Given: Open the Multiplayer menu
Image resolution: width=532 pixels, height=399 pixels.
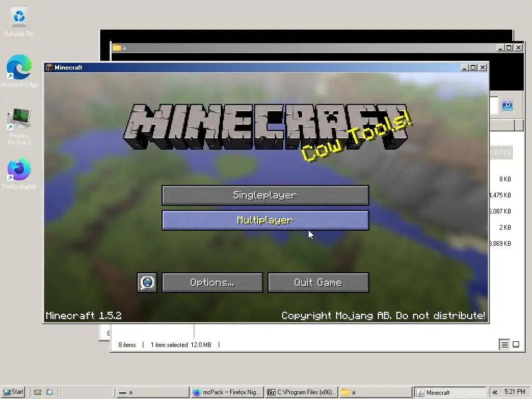Looking at the screenshot, I should (x=265, y=220).
